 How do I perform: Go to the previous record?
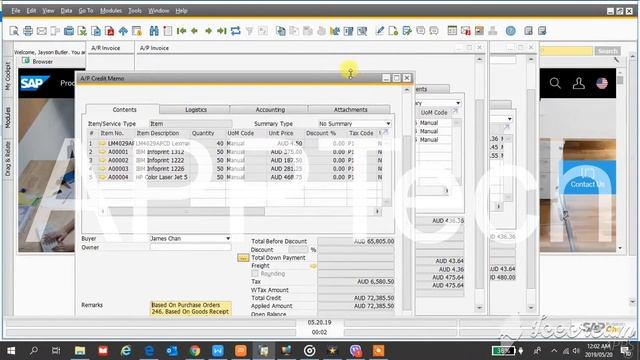[x=195, y=31]
